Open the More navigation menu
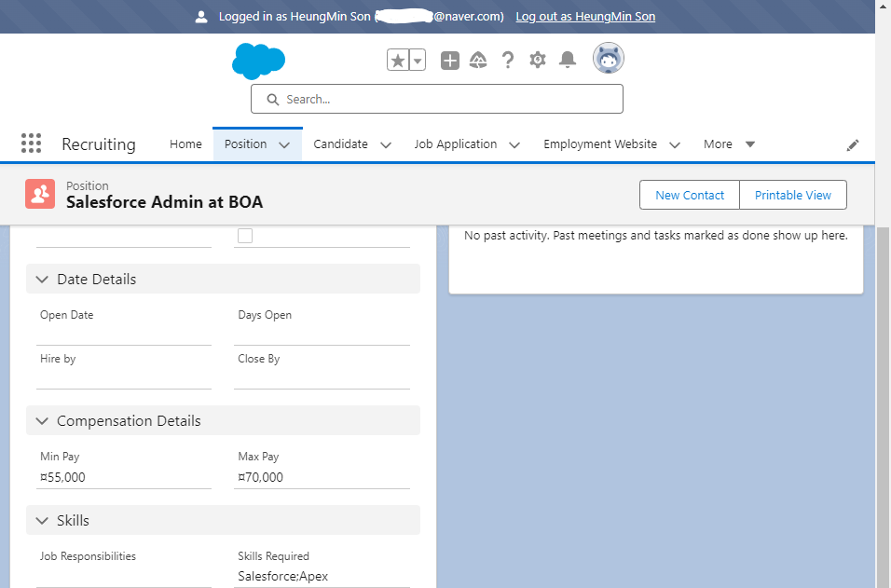This screenshot has width=891, height=588. click(729, 144)
